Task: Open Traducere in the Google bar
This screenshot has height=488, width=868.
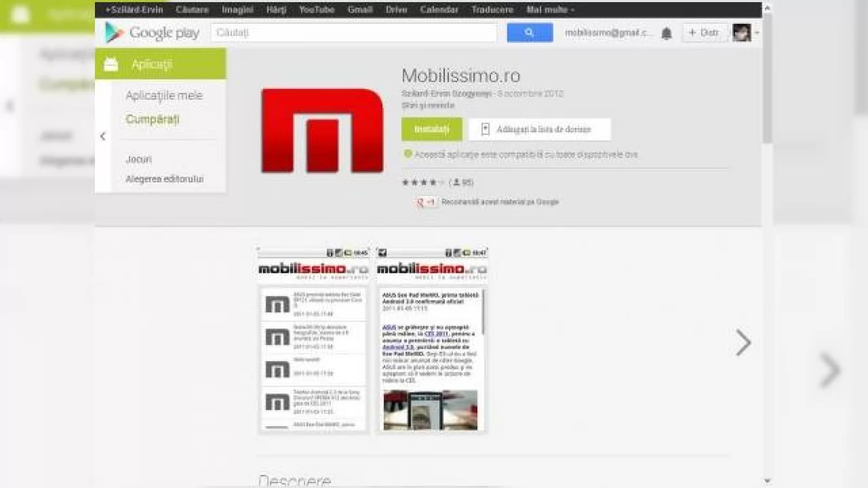Action: [492, 9]
